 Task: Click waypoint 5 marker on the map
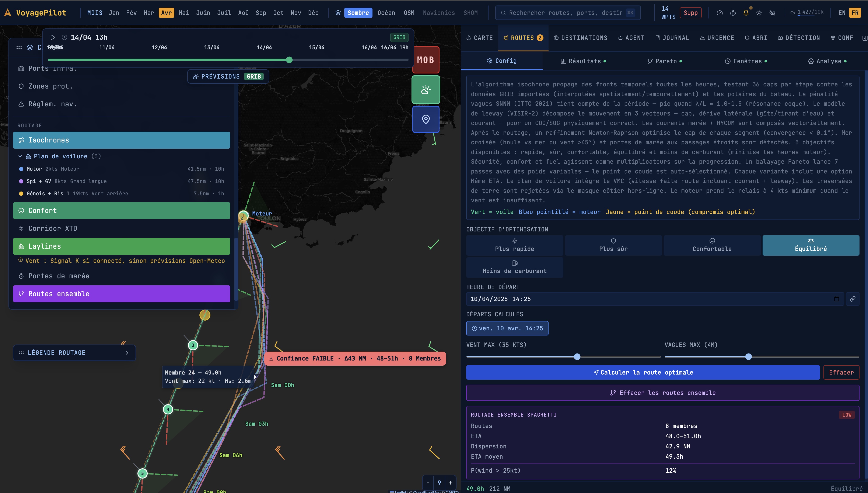(142, 473)
